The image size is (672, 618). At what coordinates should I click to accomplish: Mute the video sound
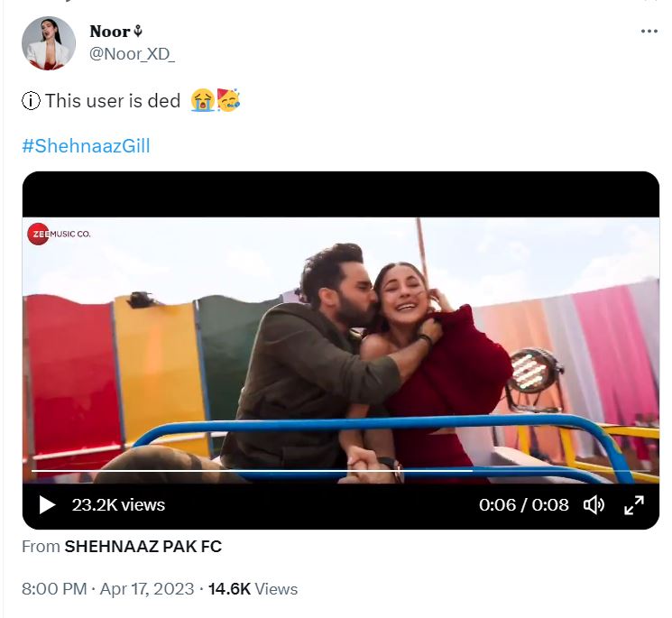pos(594,505)
